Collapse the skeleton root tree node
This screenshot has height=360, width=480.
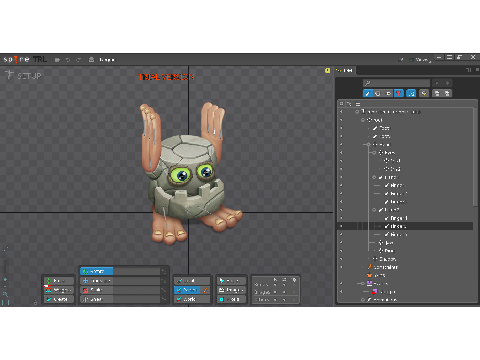point(357,112)
